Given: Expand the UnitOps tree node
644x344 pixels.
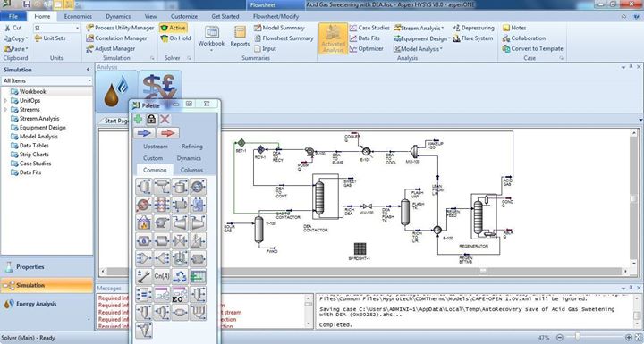Looking at the screenshot, I should tap(5, 101).
